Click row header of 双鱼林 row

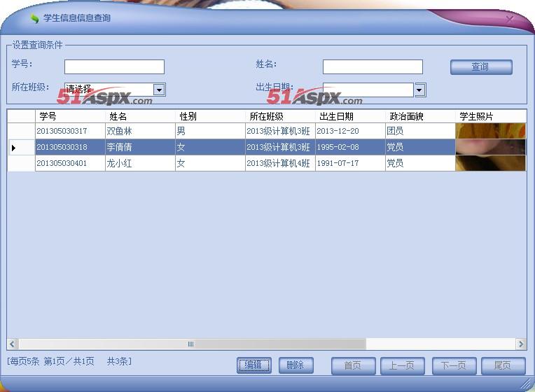(21, 131)
